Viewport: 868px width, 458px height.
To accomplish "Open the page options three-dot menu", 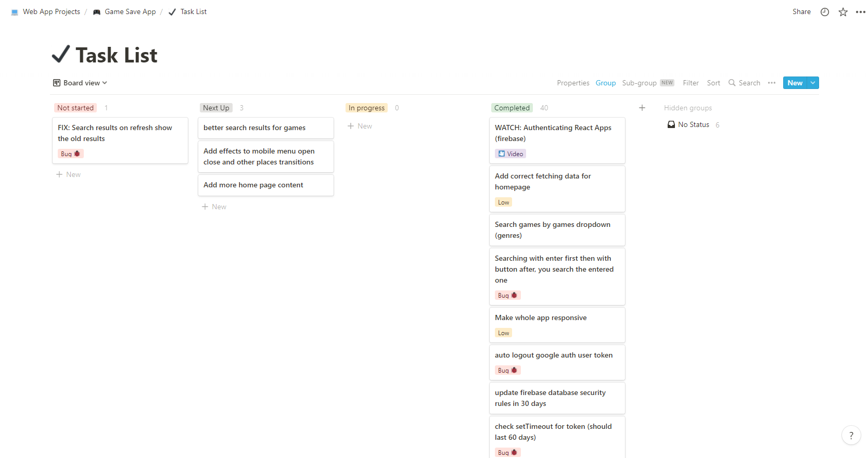I will coord(860,12).
